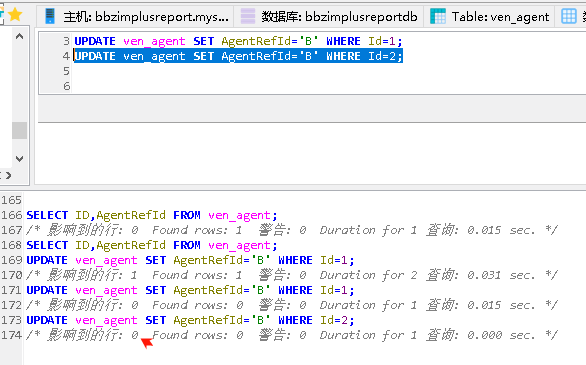Screen dimensions: 586x365
Task: Click the scroll up arrow in left panel
Action: tap(19, 36)
